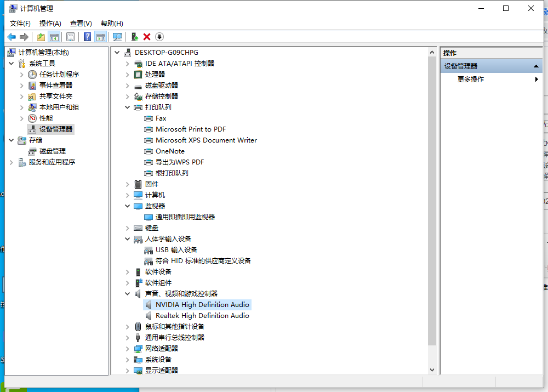
Task: Expand the 网络适配器 category
Action: pos(127,348)
